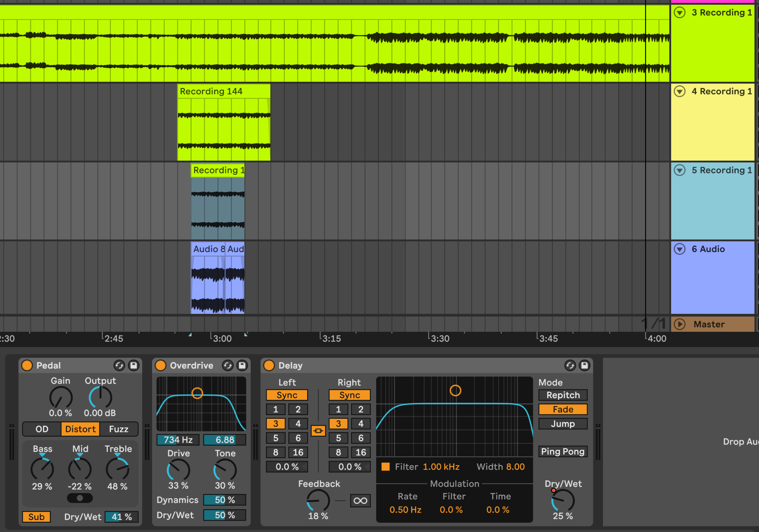The width and height of the screenshot is (759, 532).
Task: Click the Pedal Bass knob
Action: (x=42, y=469)
